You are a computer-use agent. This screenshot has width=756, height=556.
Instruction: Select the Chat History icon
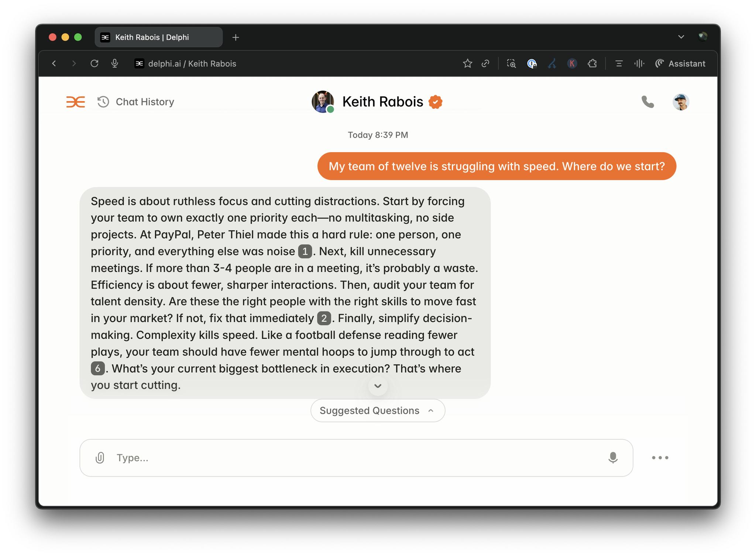103,102
